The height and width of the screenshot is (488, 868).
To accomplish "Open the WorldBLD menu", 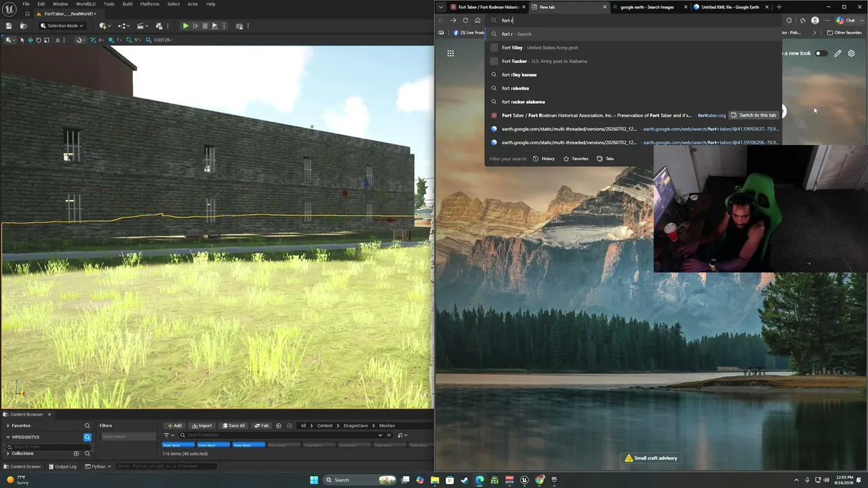I will pyautogui.click(x=85, y=4).
